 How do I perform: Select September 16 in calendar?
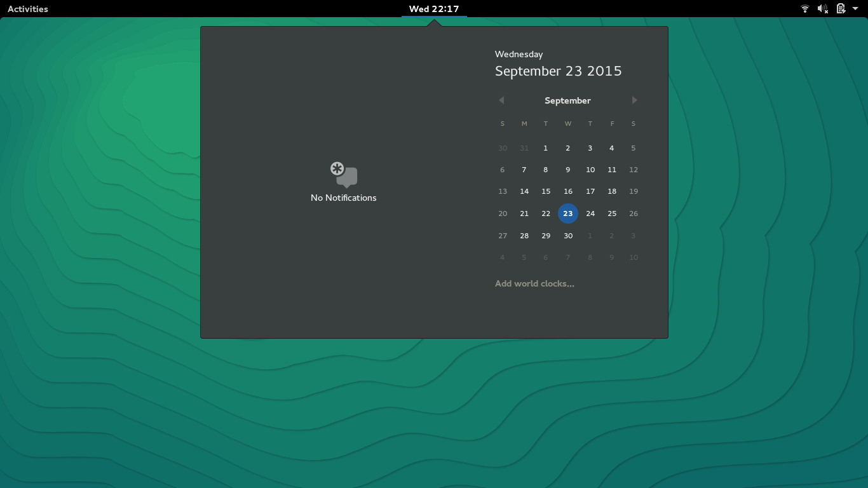click(x=568, y=191)
